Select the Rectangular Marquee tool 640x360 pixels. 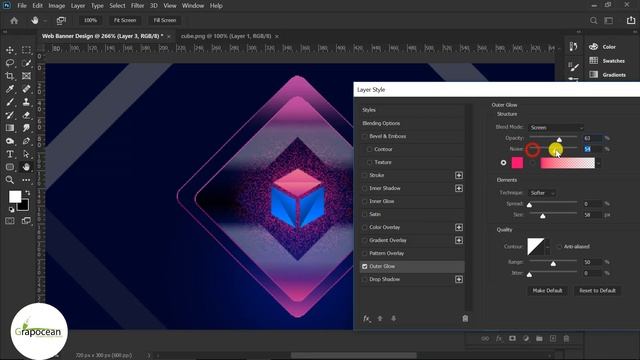(x=26, y=50)
